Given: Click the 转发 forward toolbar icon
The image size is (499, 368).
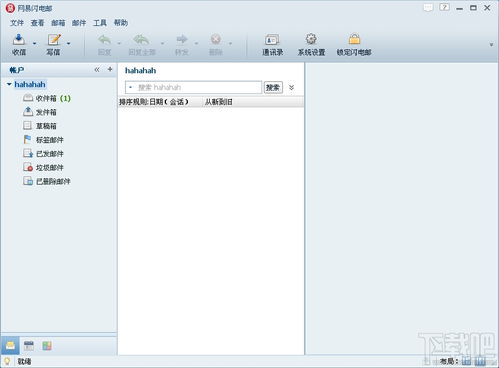Looking at the screenshot, I should 182,39.
